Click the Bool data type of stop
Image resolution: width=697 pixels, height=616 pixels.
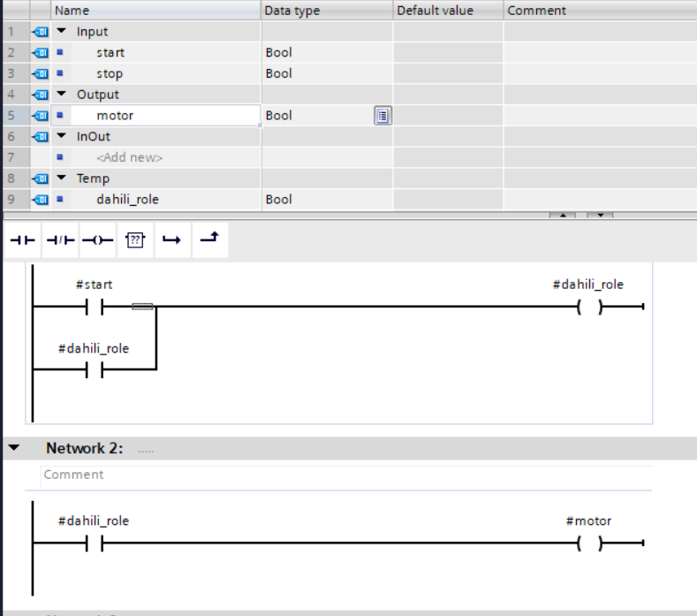278,73
